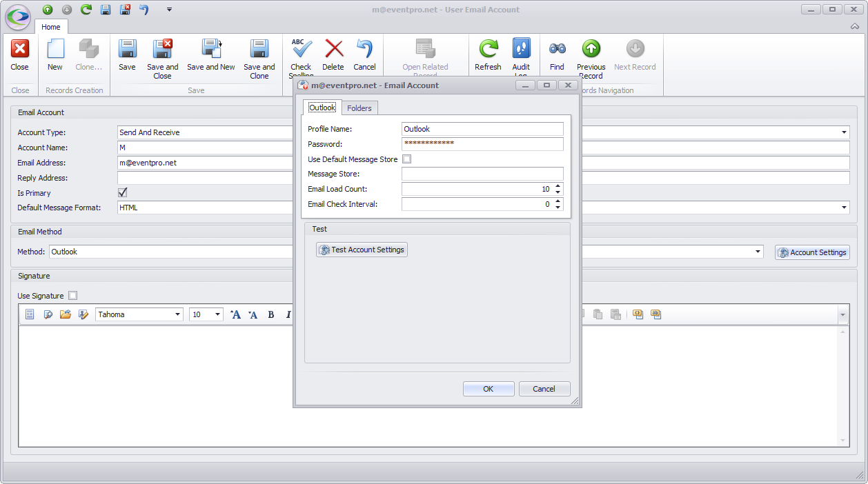Open the Tahoma font name dropdown
868x484 pixels.
(178, 314)
